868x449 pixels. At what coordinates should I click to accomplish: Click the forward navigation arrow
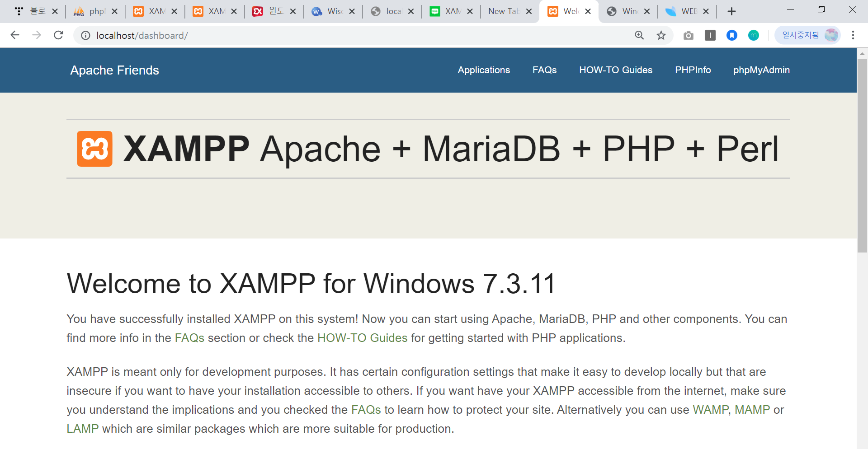[37, 35]
